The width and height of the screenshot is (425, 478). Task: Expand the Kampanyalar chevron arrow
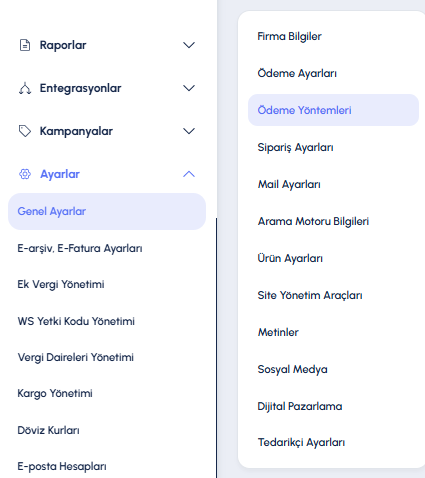tap(189, 131)
